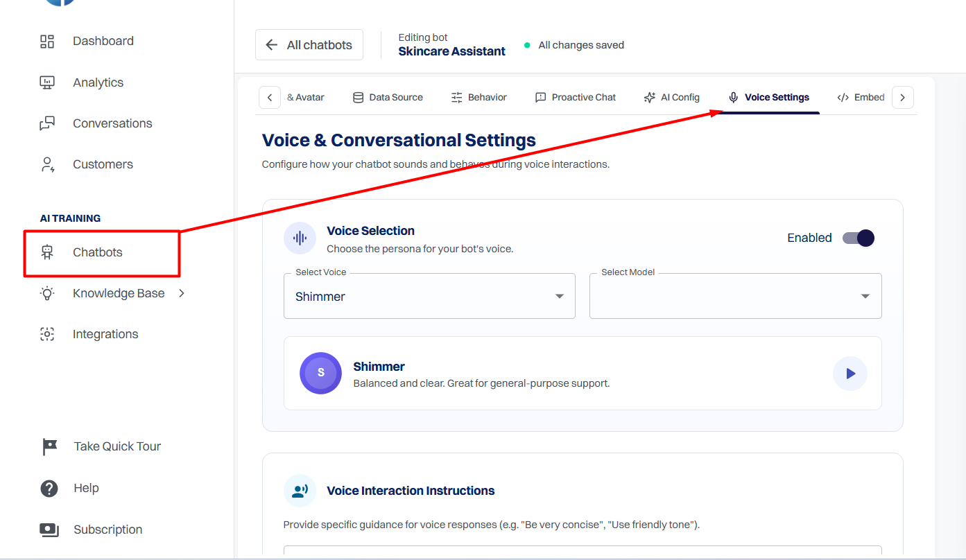Image resolution: width=966 pixels, height=560 pixels.
Task: Expand the Knowledge Base submenu chevron
Action: (182, 293)
